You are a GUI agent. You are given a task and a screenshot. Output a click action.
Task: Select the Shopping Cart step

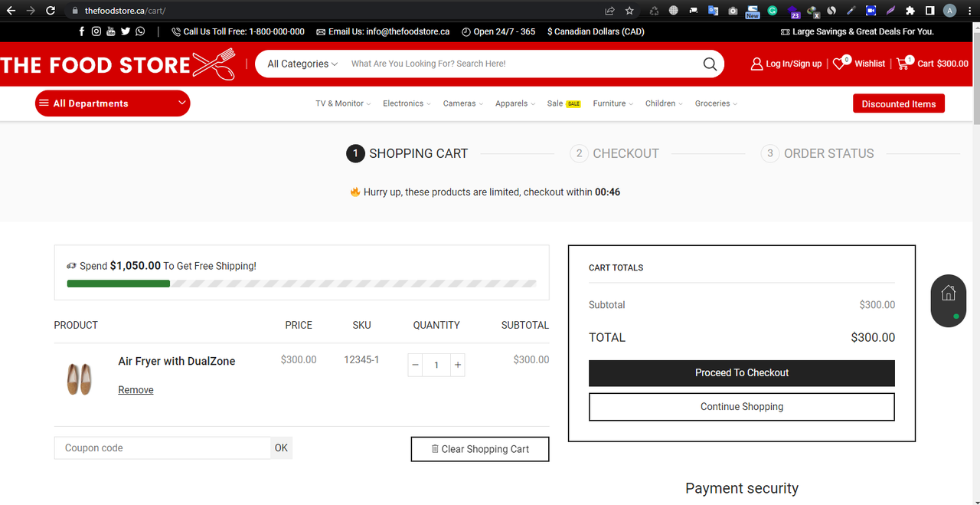407,153
